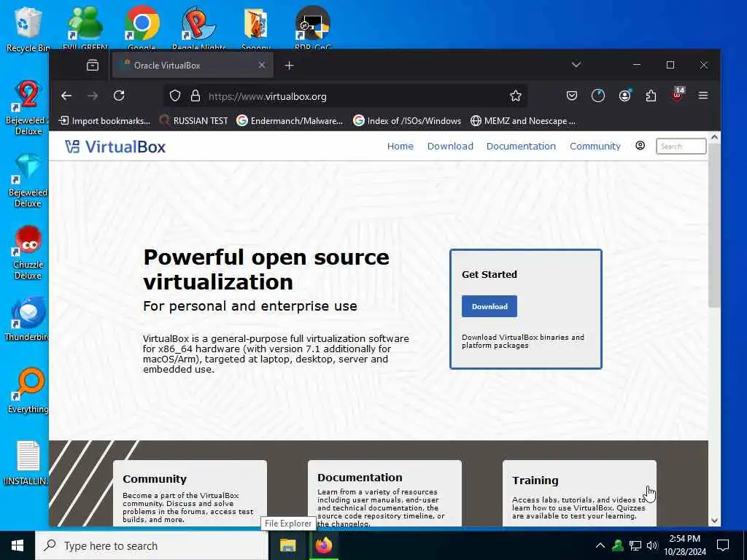Open Documentation in the site navigation
Viewport: 747px width, 560px height.
pyautogui.click(x=521, y=146)
